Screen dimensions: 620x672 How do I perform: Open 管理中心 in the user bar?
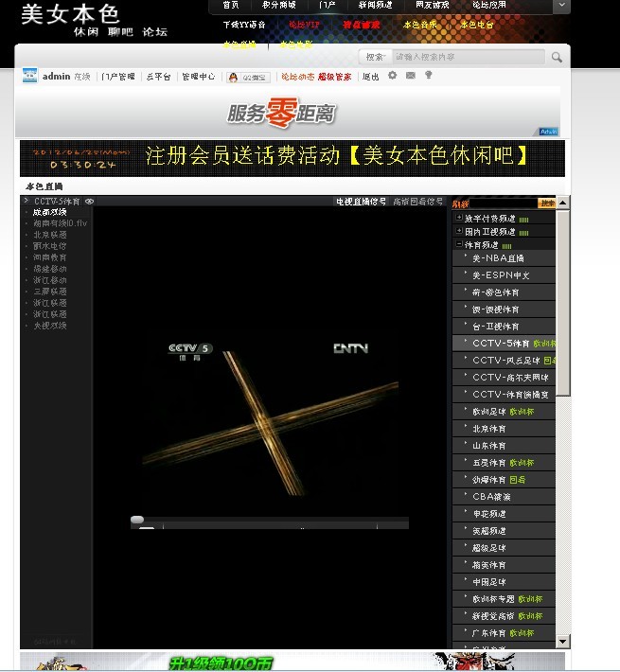point(199,77)
